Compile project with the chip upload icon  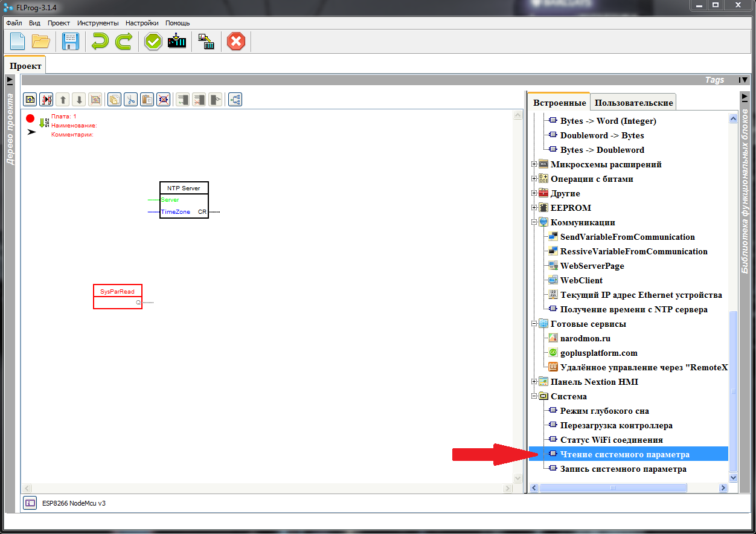(x=177, y=42)
